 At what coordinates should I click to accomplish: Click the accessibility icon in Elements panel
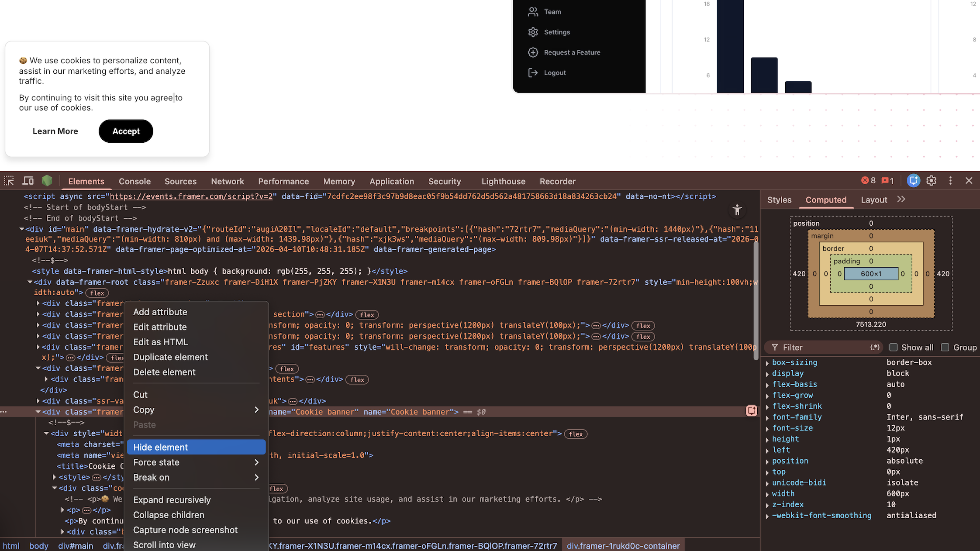tap(737, 210)
